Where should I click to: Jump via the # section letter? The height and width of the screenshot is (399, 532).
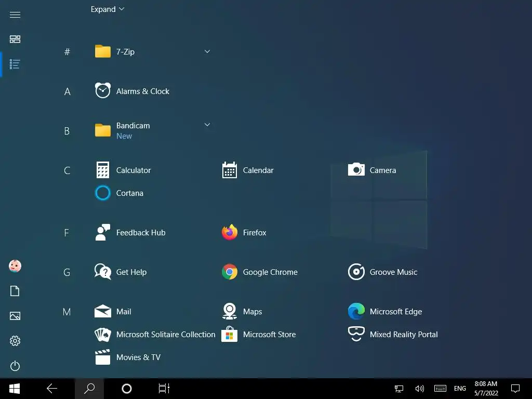pos(67,51)
